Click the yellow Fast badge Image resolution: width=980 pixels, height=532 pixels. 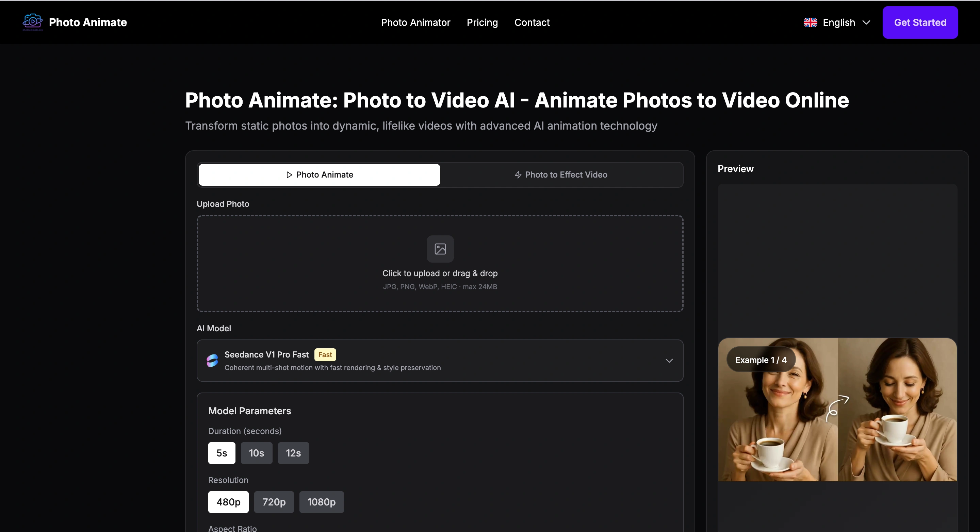[325, 354]
